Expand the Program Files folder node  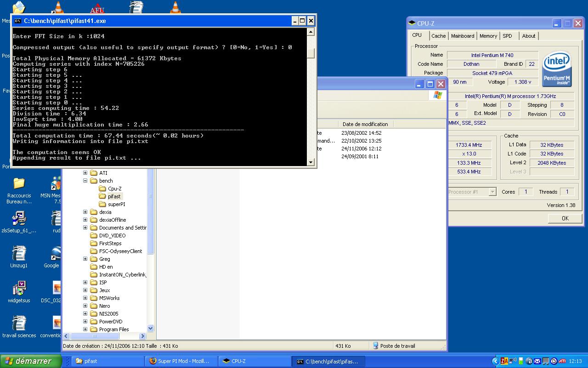coord(85,329)
